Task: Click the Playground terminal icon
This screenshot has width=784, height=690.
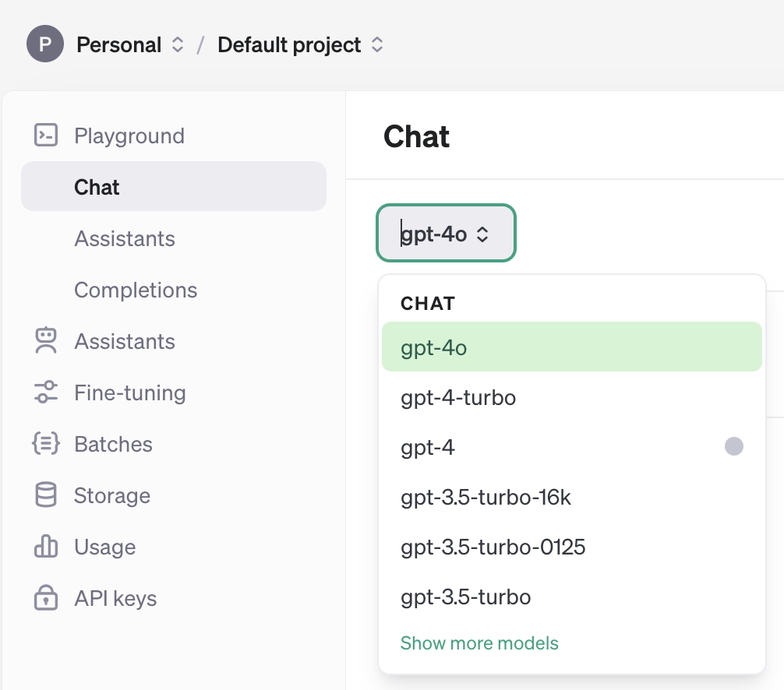Action: point(45,136)
